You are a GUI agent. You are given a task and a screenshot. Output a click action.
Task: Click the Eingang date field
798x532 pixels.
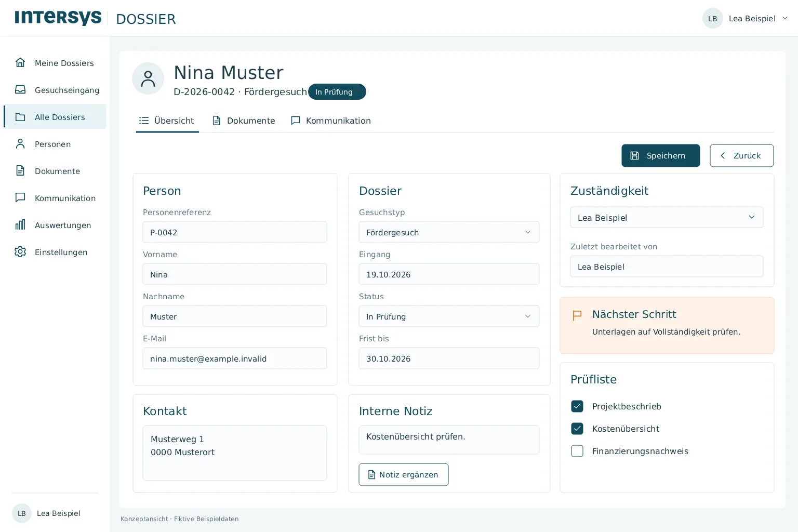click(x=449, y=274)
